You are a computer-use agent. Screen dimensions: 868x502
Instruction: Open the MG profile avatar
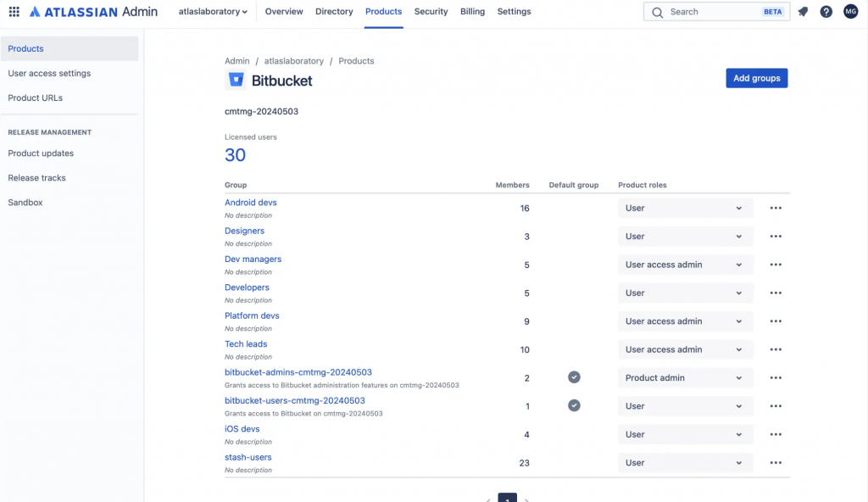pos(850,11)
